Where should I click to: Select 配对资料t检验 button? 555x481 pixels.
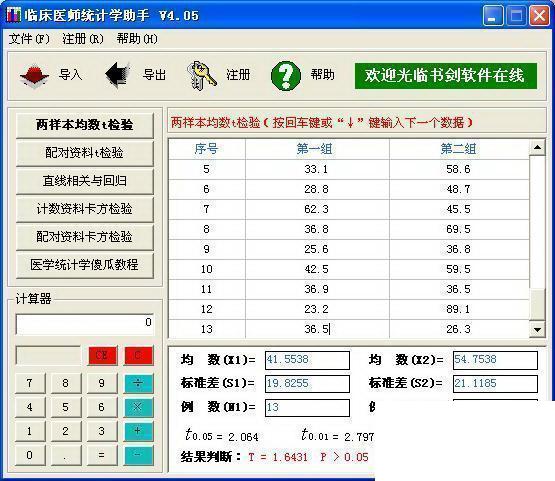[85, 153]
